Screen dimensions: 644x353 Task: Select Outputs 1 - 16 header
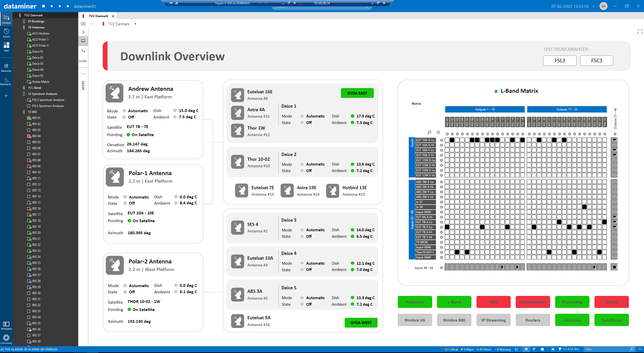[x=485, y=109]
